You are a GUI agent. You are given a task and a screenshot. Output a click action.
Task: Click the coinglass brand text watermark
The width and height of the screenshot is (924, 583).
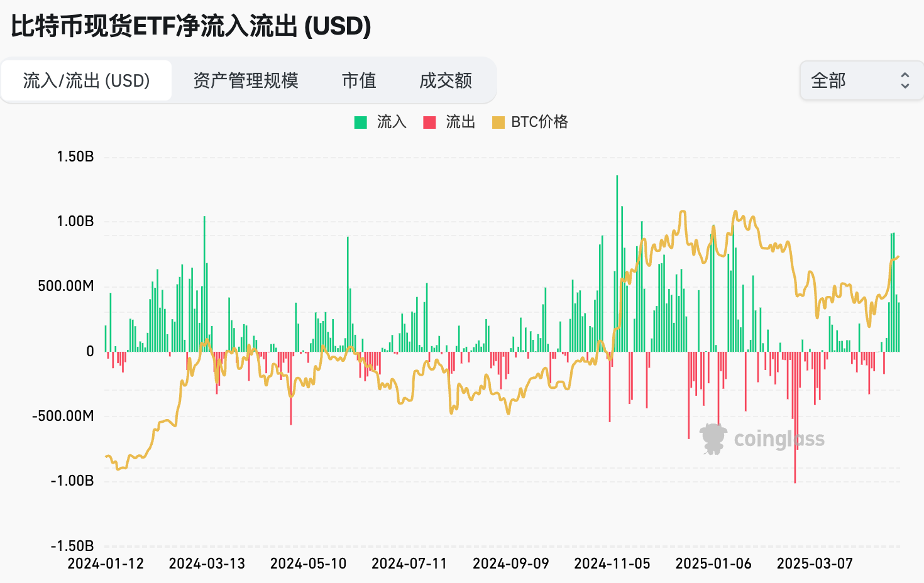(x=779, y=439)
